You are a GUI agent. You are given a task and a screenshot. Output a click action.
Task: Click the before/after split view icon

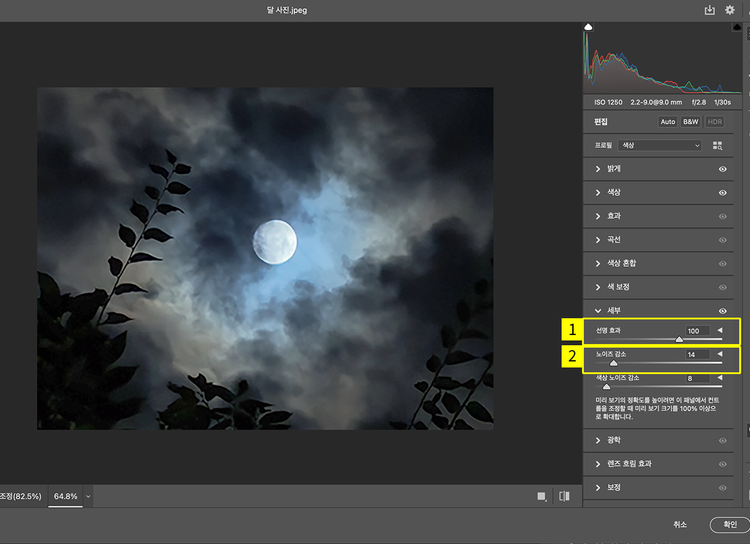pos(565,496)
